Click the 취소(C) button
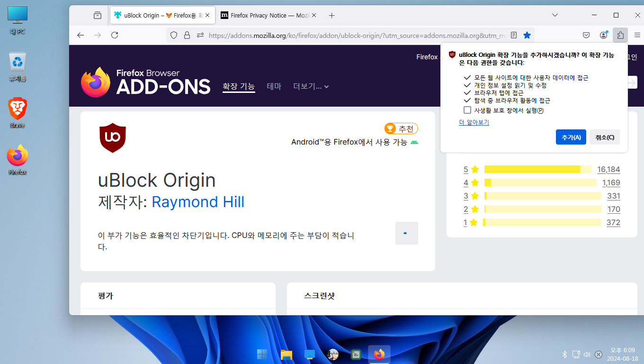The width and height of the screenshot is (644, 364). pos(605,137)
